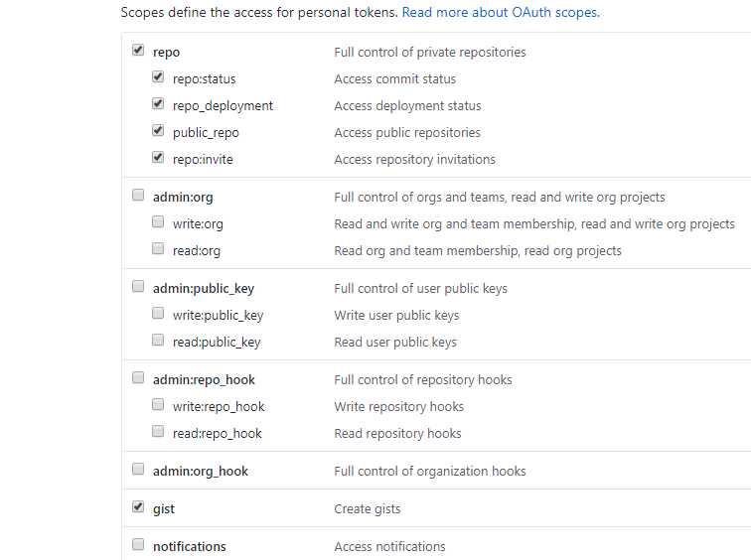
Task: Enable the admin:org_hook scope checkbox
Action: tap(138, 469)
